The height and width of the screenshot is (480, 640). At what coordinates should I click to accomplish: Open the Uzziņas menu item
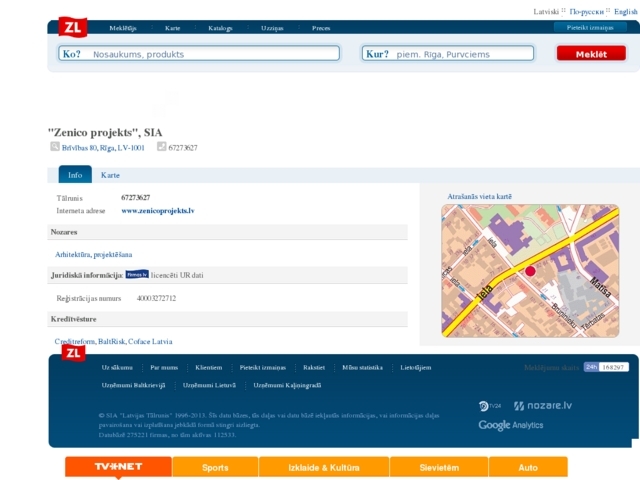272,28
